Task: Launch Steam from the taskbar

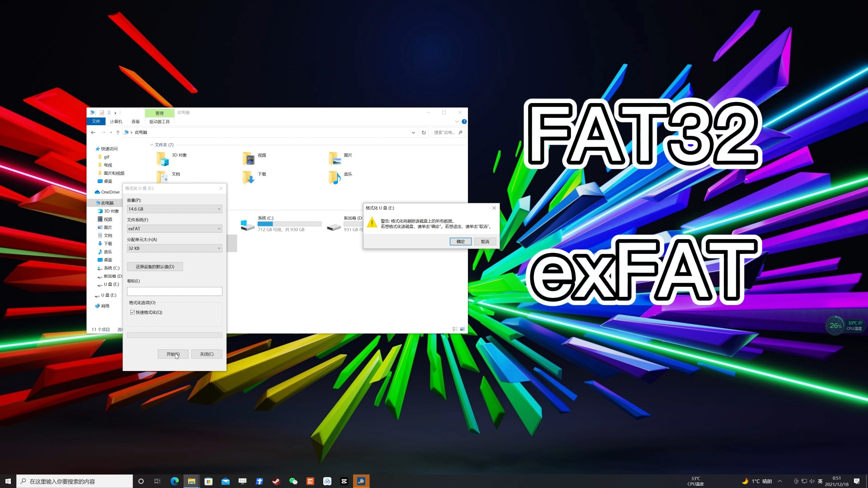Action: coord(276,481)
